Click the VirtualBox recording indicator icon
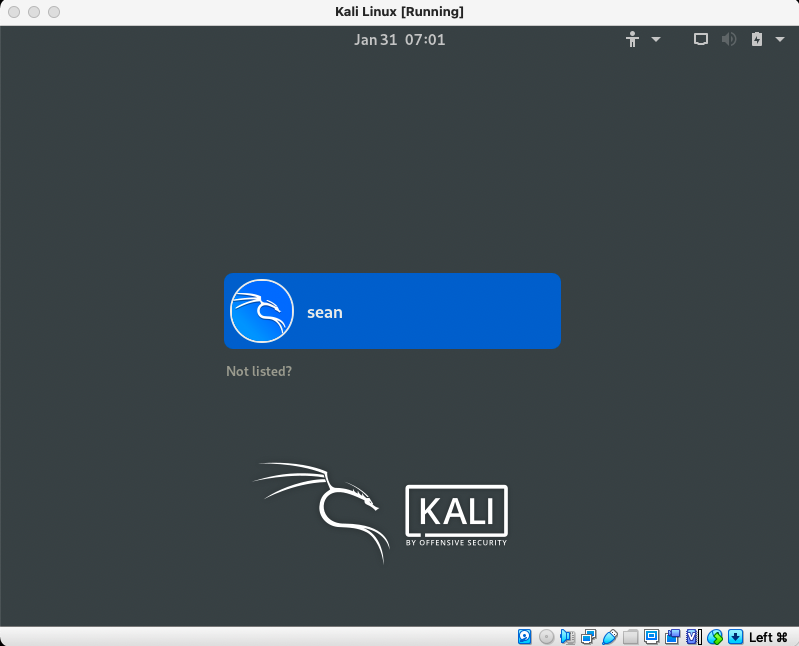Viewport: 799px width, 646px height. [673, 636]
